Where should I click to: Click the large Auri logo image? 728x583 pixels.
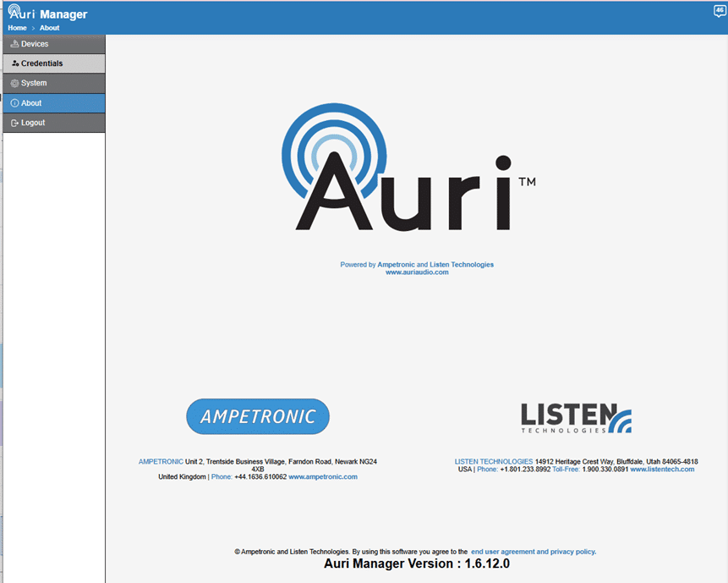[x=408, y=168]
